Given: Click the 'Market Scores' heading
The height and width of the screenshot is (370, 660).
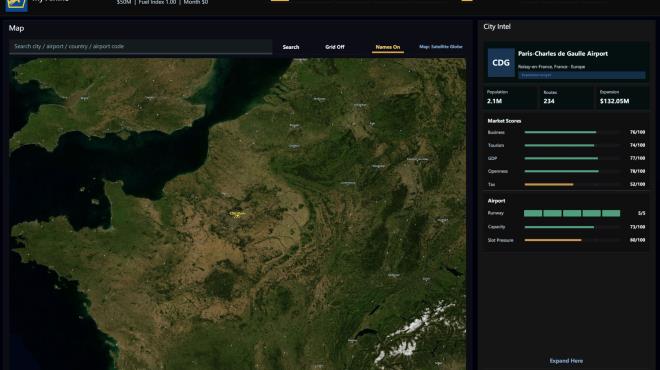Looking at the screenshot, I should point(504,121).
